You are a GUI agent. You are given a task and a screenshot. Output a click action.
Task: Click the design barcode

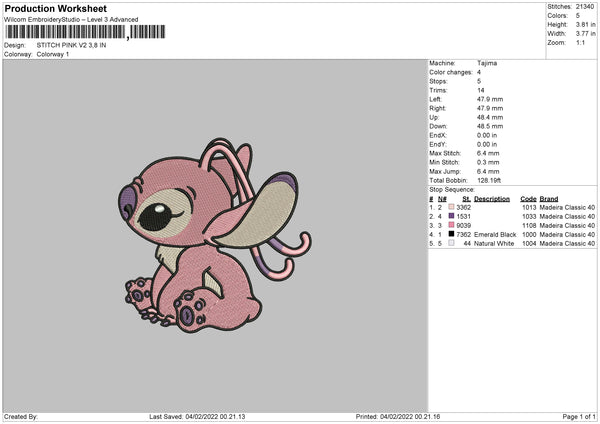point(85,32)
